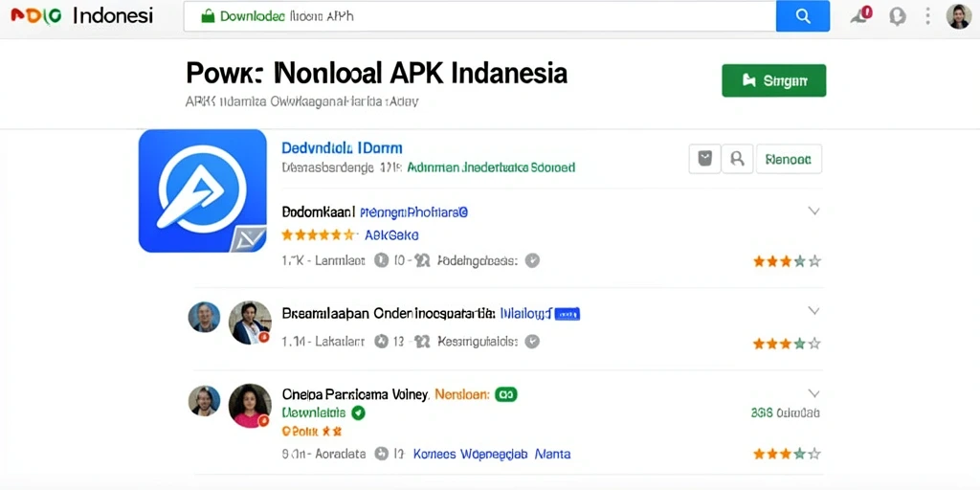Screen dimensions: 980x490
Task: Click the Indonesi label beside the logo
Action: point(113,16)
